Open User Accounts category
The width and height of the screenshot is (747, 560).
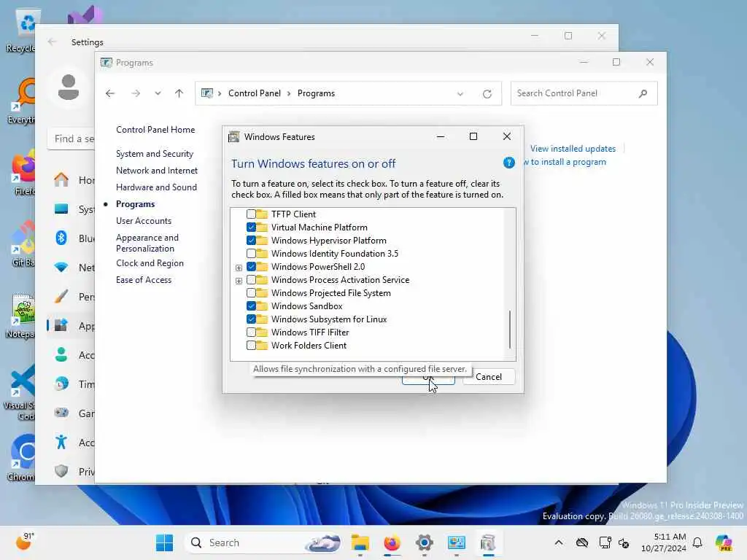144,221
